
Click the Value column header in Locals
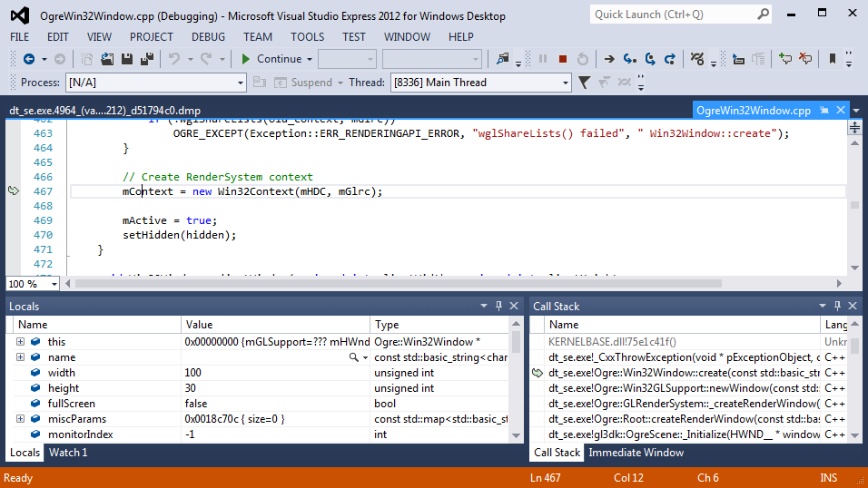click(x=275, y=325)
